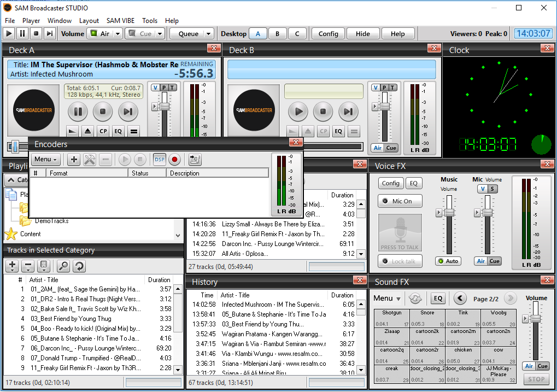
Task: Open encoder configuration tools icon
Action: [x=90, y=160]
